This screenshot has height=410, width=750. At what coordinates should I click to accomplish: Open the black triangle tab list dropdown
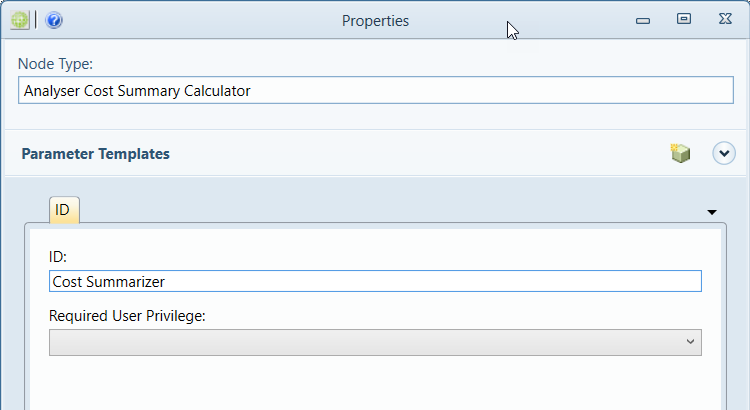click(x=712, y=212)
